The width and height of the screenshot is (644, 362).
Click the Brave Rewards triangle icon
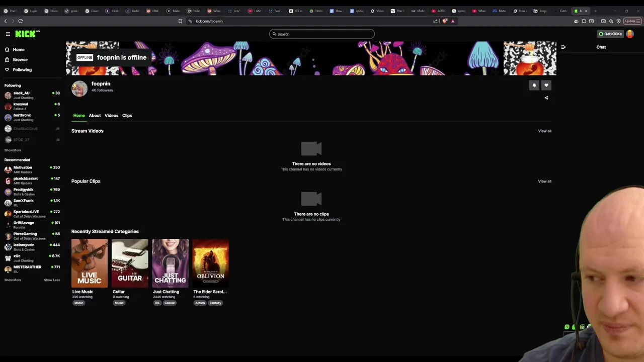coord(453,21)
